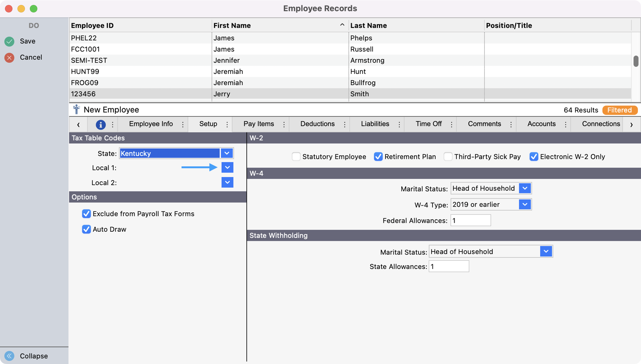Click the orange Filtered button

(619, 110)
